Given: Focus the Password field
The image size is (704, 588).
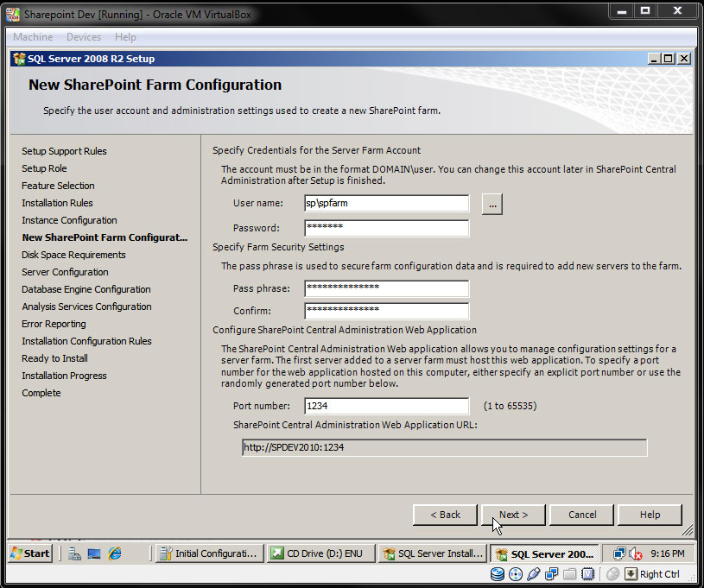Looking at the screenshot, I should tap(387, 228).
